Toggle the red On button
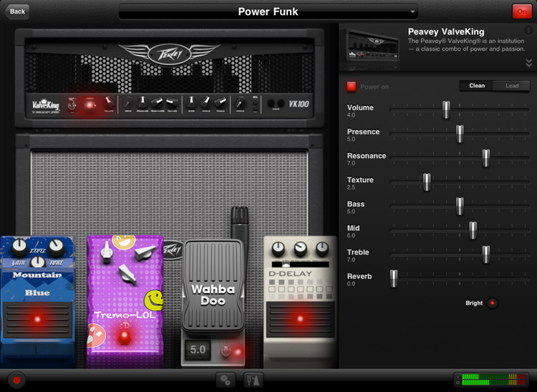The height and width of the screenshot is (392, 537). click(x=521, y=11)
